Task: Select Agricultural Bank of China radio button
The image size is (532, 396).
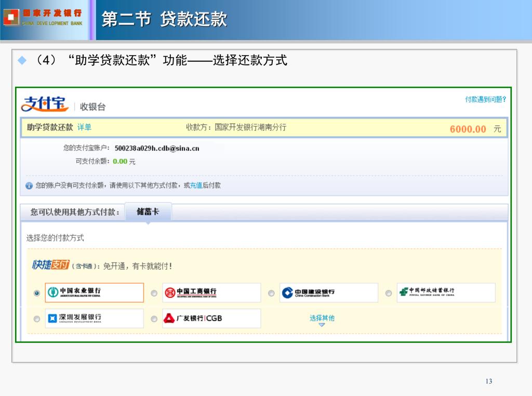Action: (37, 293)
